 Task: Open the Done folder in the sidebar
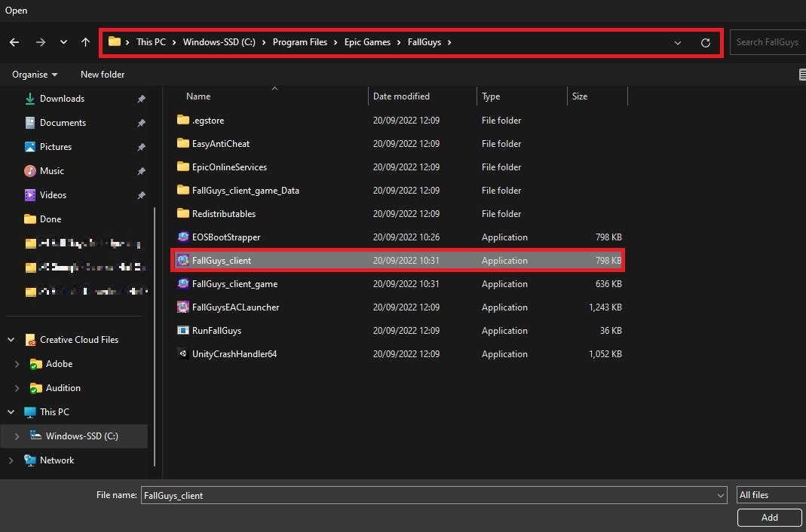50,219
